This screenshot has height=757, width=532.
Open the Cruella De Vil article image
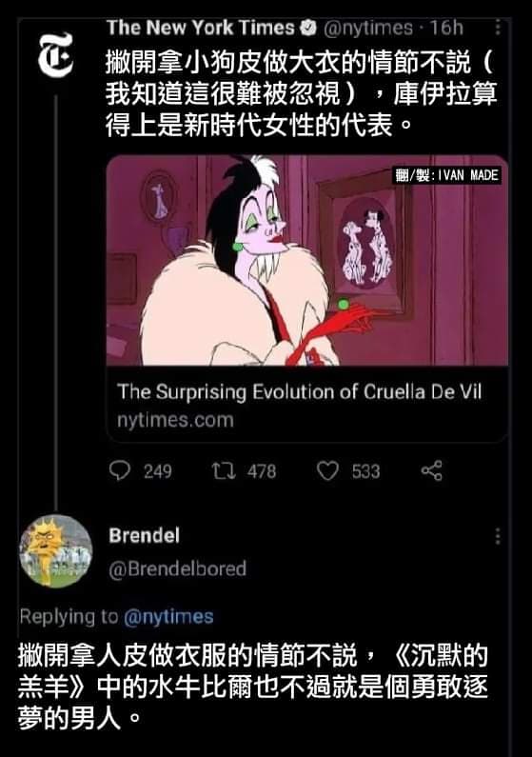pos(307,260)
